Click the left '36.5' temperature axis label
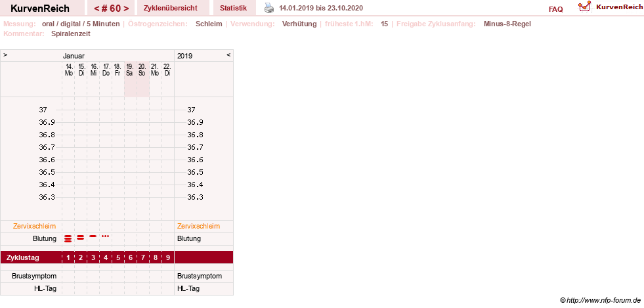 click(x=47, y=172)
